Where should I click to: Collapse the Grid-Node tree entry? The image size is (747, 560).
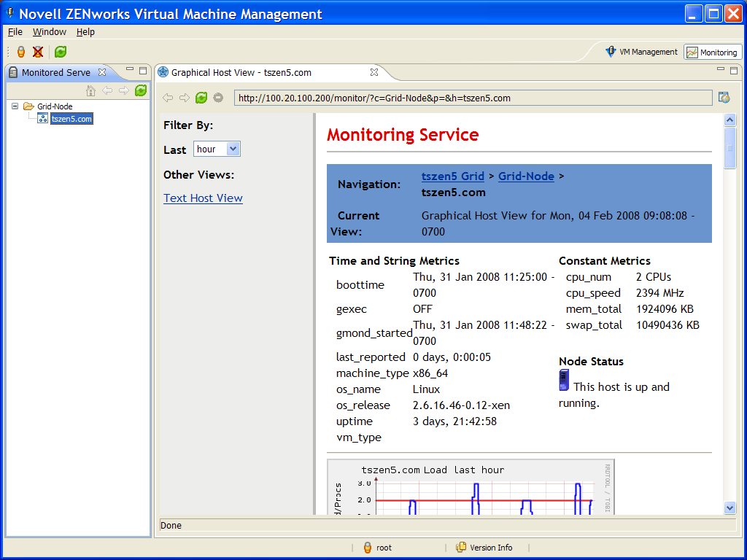coord(15,106)
